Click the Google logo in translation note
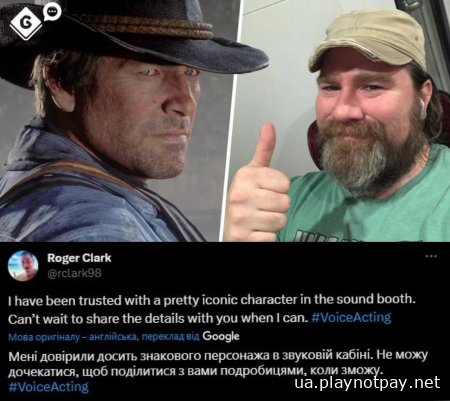The width and height of the screenshot is (450, 401). click(x=221, y=336)
